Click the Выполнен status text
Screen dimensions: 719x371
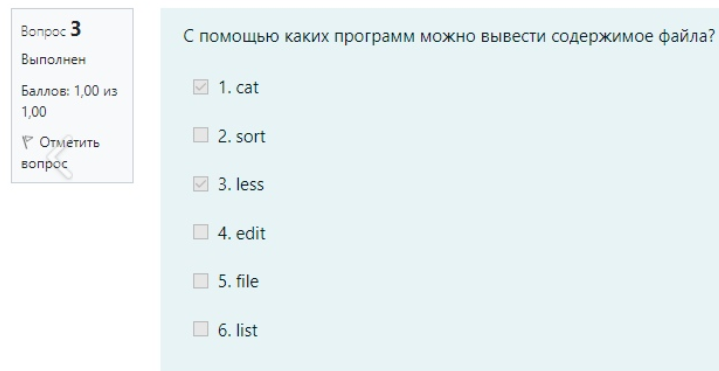coord(53,60)
